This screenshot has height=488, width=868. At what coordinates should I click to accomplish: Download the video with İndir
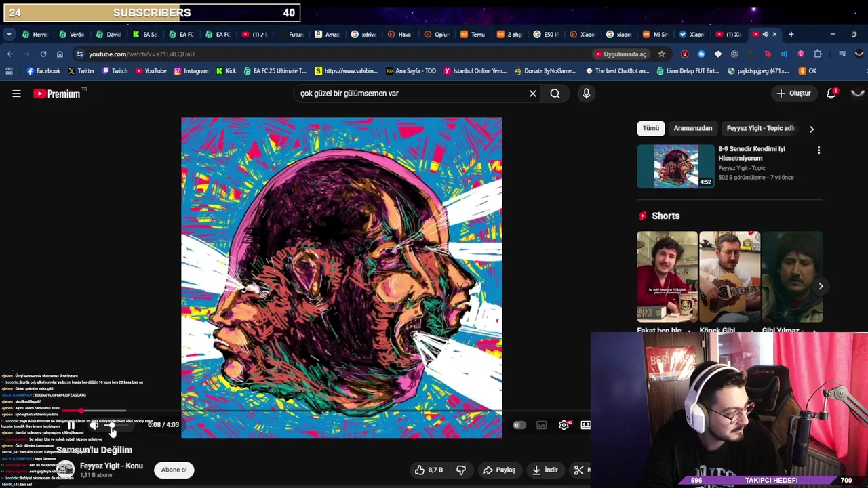(545, 470)
